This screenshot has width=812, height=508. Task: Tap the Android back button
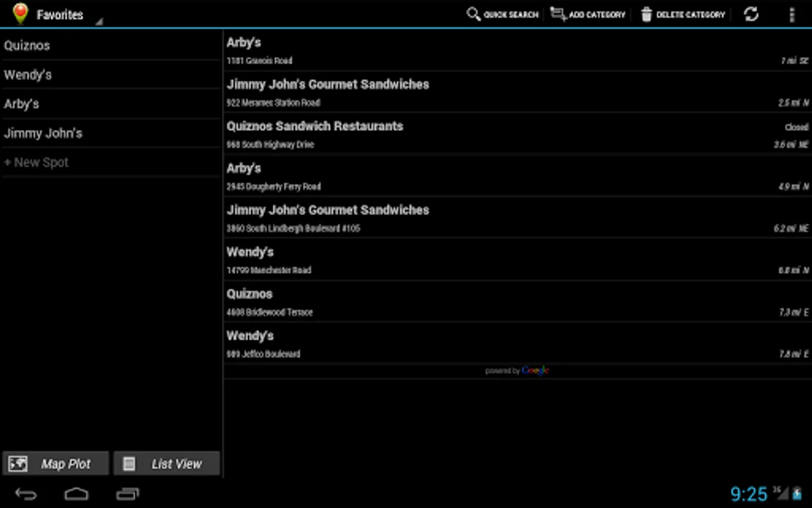pyautogui.click(x=26, y=494)
